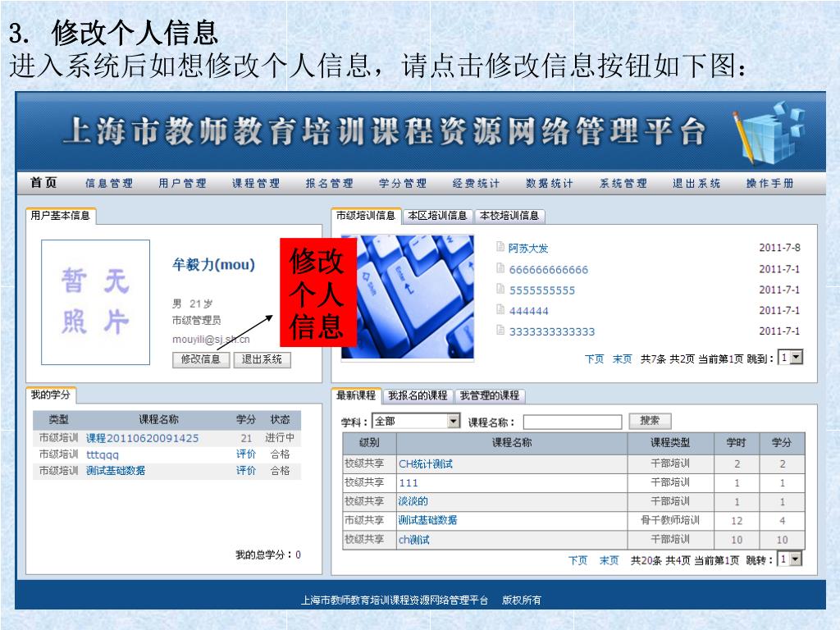Viewport: 840px width, 630px height.
Task: Click the cube logo in the header banner
Action: 769,132
